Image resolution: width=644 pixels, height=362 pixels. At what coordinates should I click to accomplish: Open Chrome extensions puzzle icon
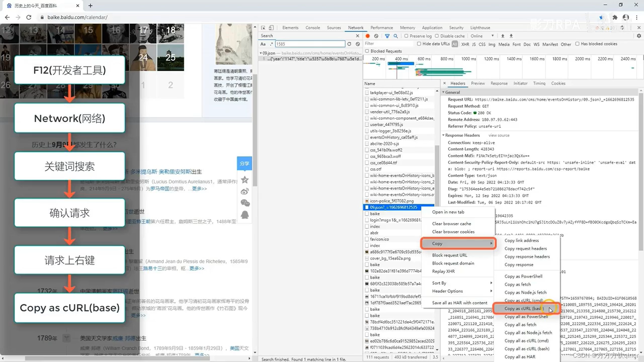coord(615,17)
